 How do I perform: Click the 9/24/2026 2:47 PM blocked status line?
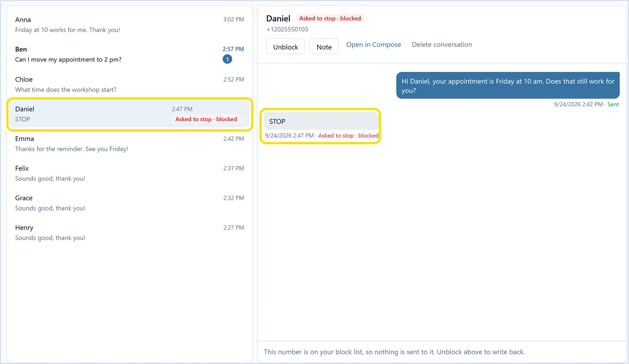coord(322,136)
